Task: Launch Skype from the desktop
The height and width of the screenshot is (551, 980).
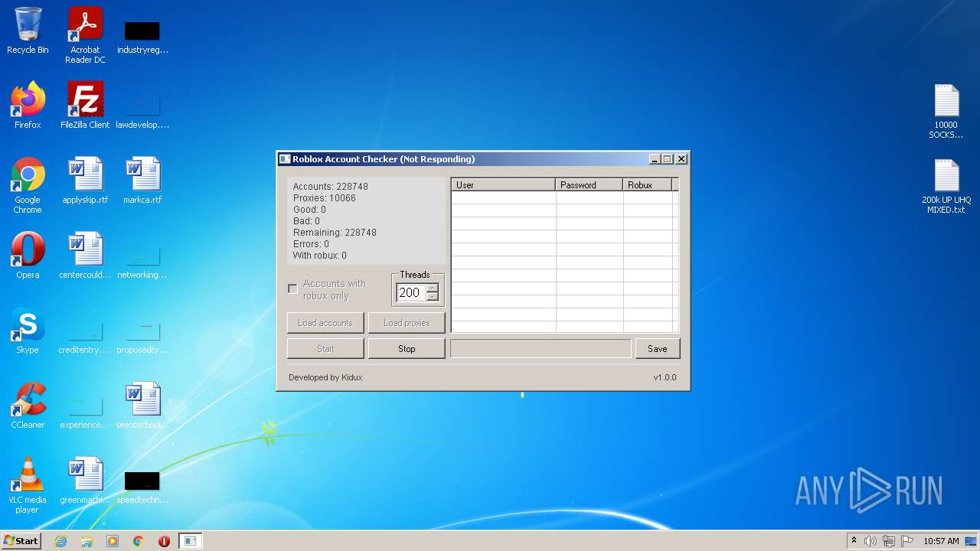Action: click(28, 331)
